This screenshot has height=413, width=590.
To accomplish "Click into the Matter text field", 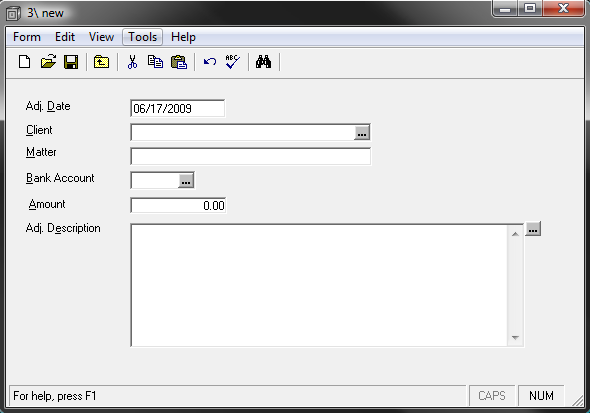I will pos(251,156).
